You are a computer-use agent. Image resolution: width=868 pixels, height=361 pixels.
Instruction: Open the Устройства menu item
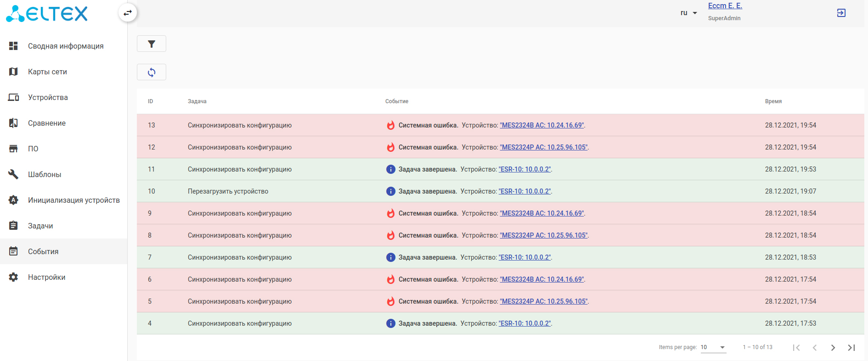(48, 97)
